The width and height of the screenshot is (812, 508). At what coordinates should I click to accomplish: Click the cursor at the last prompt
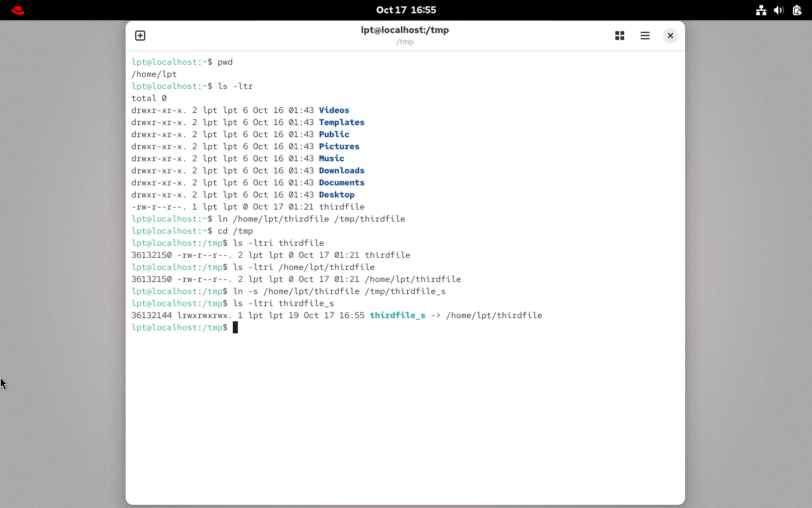tap(235, 328)
